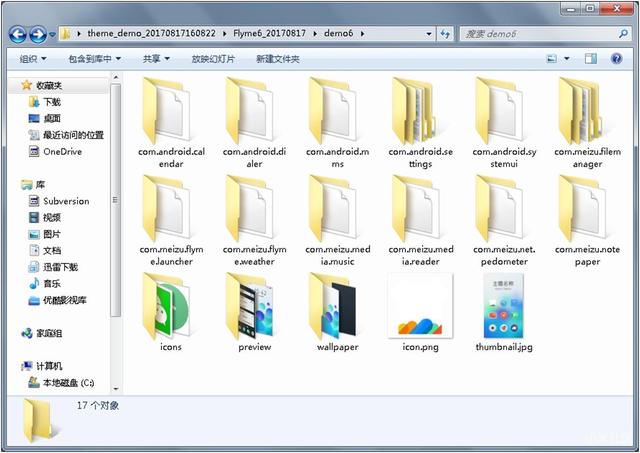Select the icons folder
Screen dimensions: 640x453
(171, 312)
